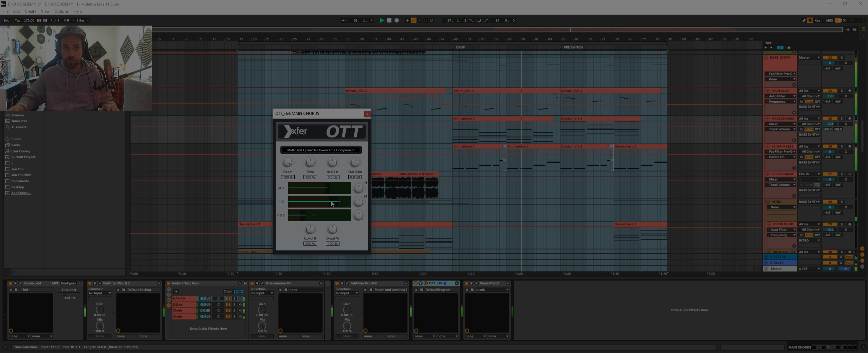Toggle the CamelPhat3 device activator
868x353 pixels.
[466, 283]
